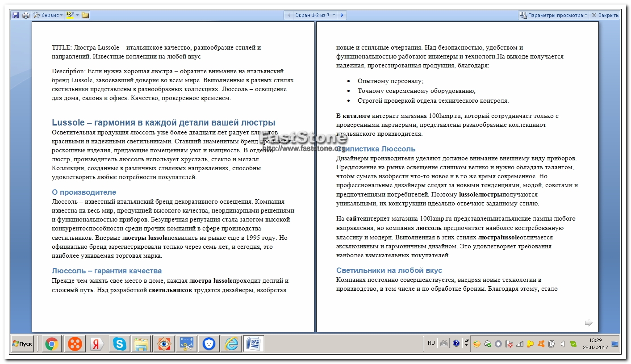Open the cloud with green check tray icon
631x364 pixels.
tap(488, 344)
